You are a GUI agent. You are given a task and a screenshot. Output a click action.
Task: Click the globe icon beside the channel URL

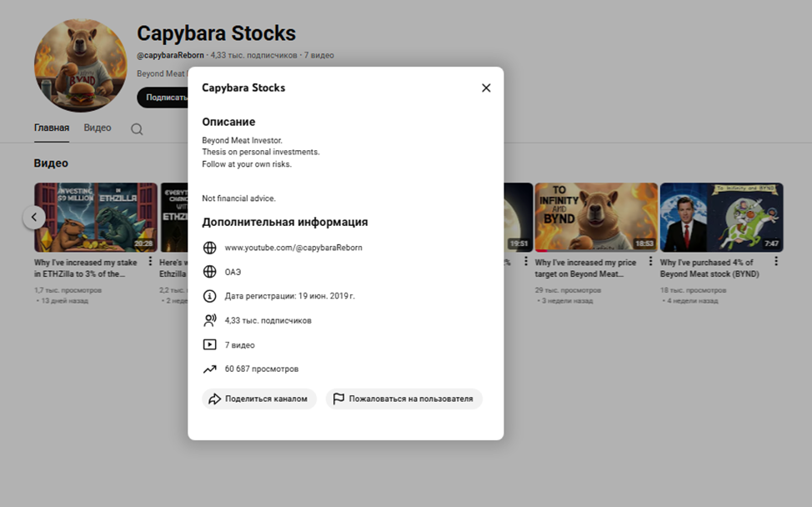point(210,248)
